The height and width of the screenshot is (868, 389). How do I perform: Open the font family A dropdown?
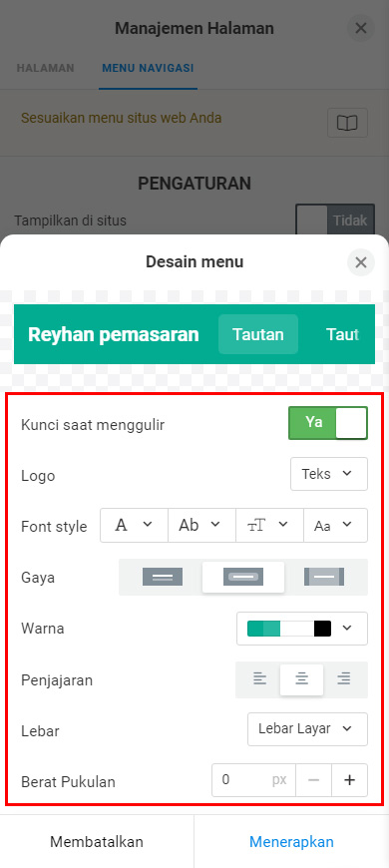(134, 526)
